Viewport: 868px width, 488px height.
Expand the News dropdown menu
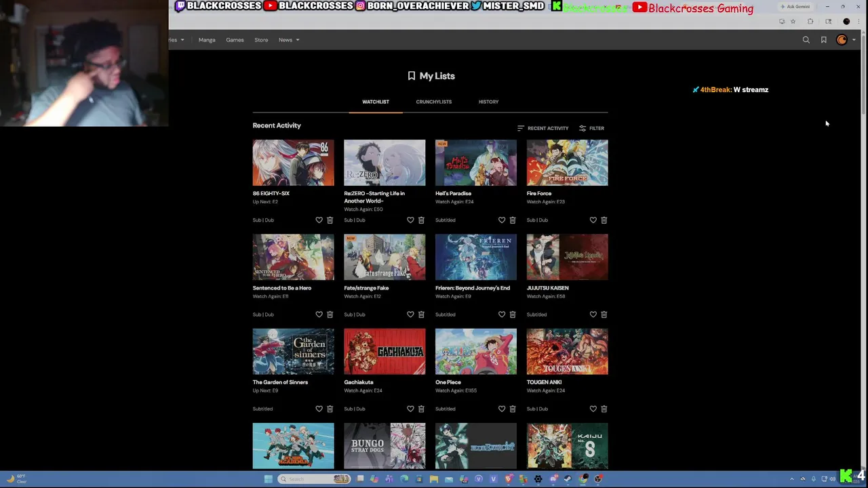(288, 40)
